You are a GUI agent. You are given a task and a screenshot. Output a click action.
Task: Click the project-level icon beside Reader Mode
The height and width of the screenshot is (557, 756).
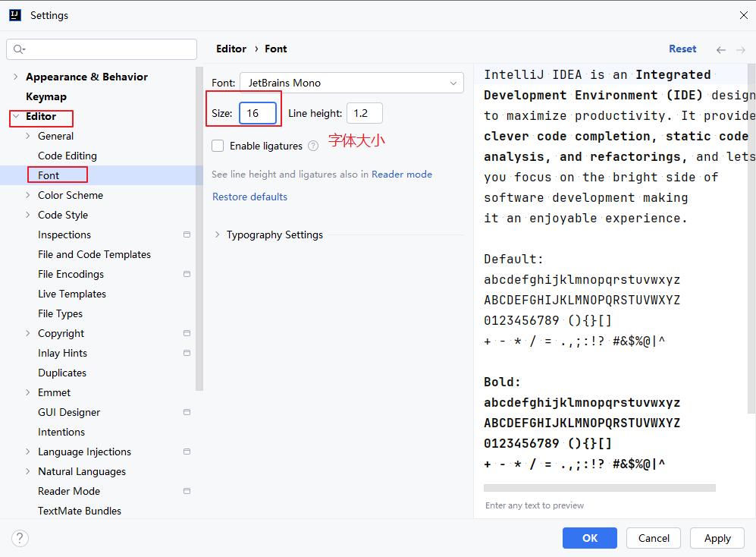187,491
